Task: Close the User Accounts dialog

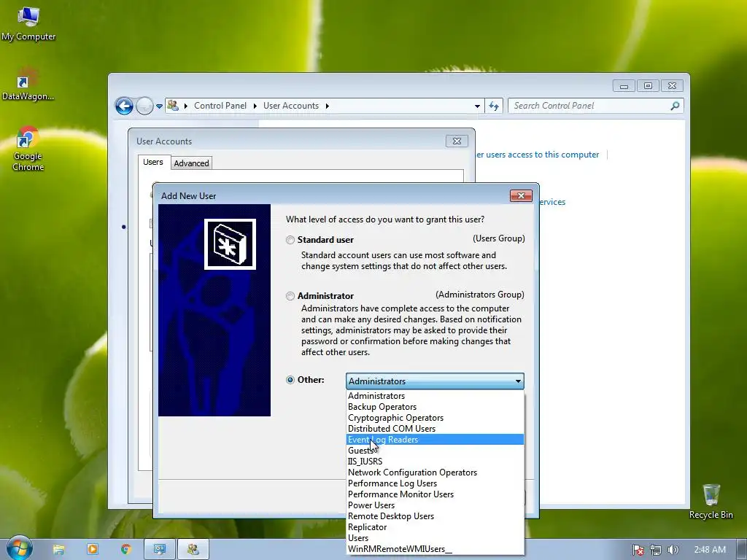Action: point(457,141)
